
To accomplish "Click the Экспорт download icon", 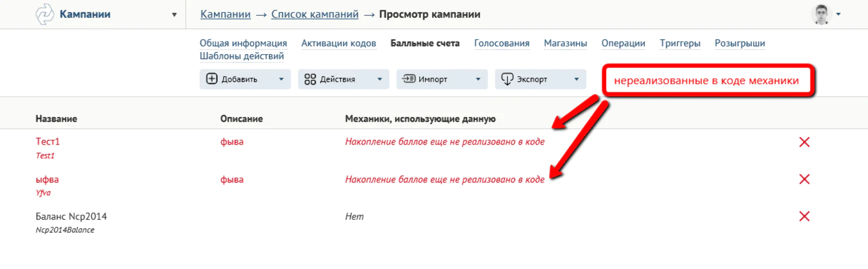I will click(507, 79).
